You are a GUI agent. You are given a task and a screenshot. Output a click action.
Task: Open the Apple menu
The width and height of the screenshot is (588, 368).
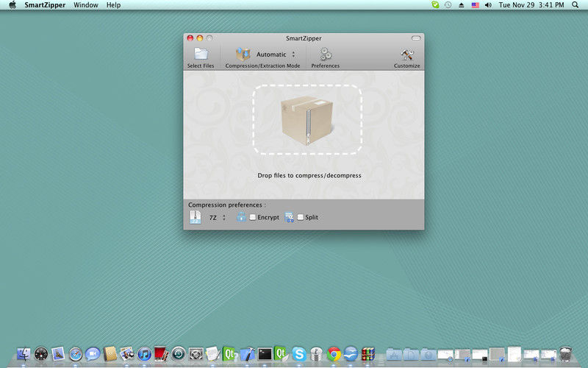point(12,5)
